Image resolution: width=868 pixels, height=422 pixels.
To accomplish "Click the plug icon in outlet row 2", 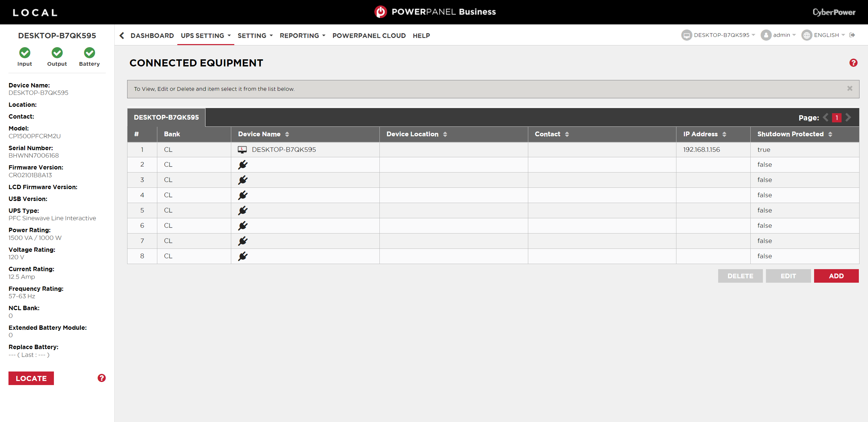I will (x=243, y=165).
